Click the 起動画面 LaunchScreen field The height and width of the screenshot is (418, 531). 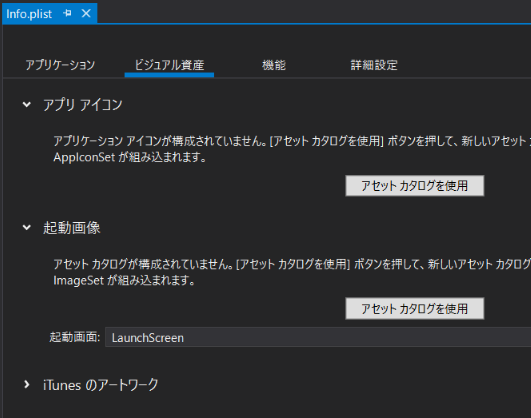[318, 337]
